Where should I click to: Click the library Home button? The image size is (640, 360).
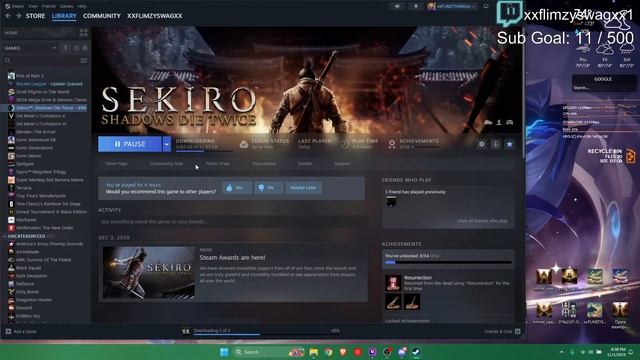40,33
